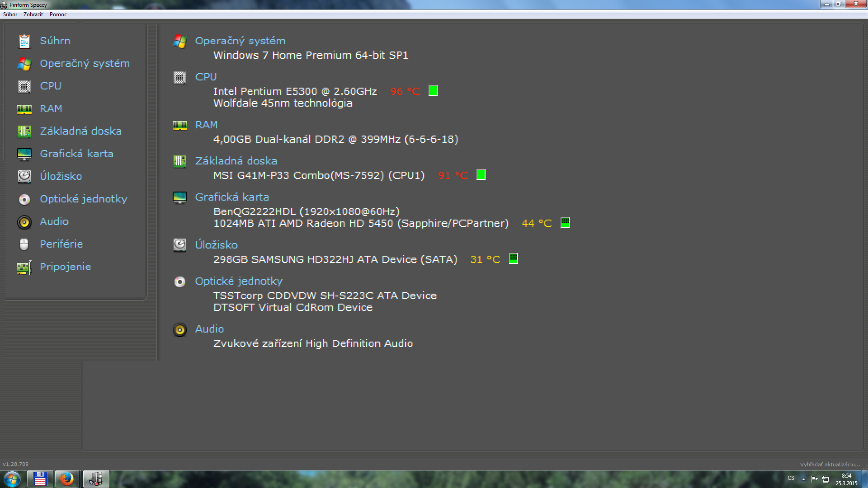Click the Vyhľadať aktualizáciu link
Image resolution: width=868 pixels, height=488 pixels.
[830, 465]
